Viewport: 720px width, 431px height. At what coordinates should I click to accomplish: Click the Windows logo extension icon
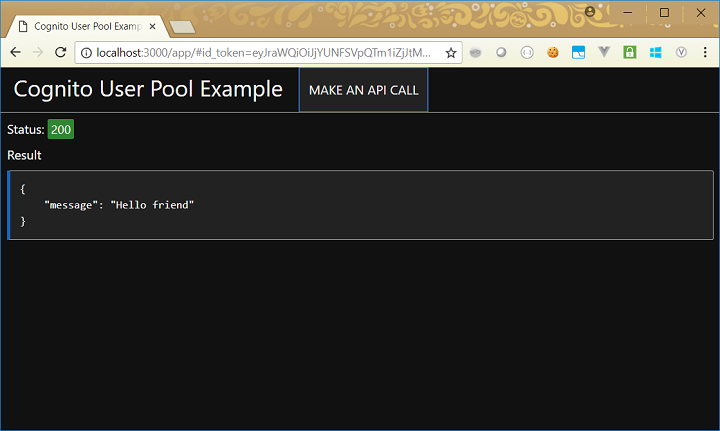tap(656, 52)
